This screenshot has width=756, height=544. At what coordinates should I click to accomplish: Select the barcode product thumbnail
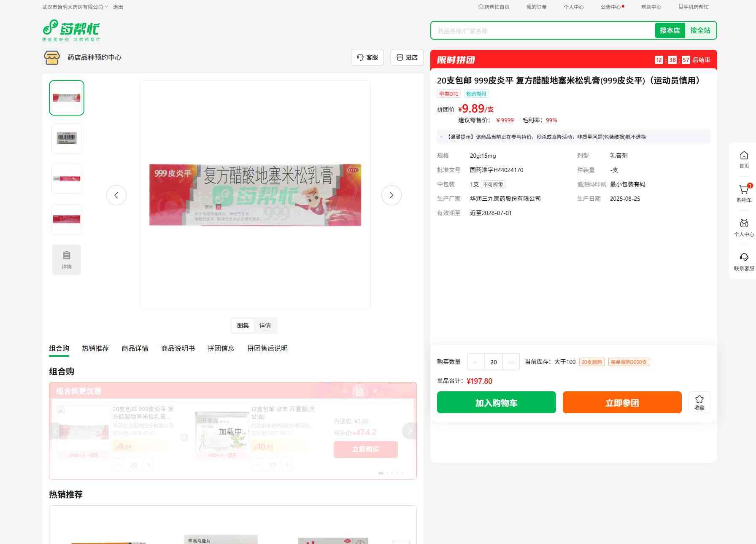coord(67,138)
